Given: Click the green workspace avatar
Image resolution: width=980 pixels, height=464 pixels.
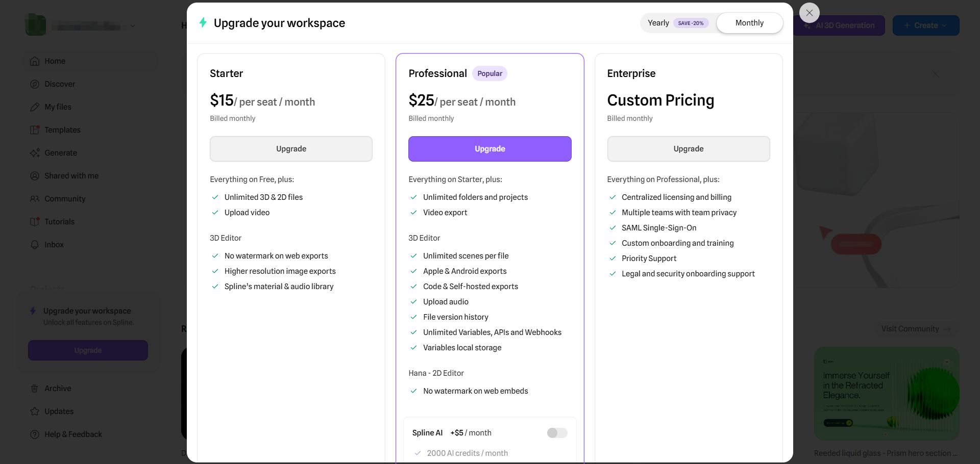Looking at the screenshot, I should click(36, 25).
